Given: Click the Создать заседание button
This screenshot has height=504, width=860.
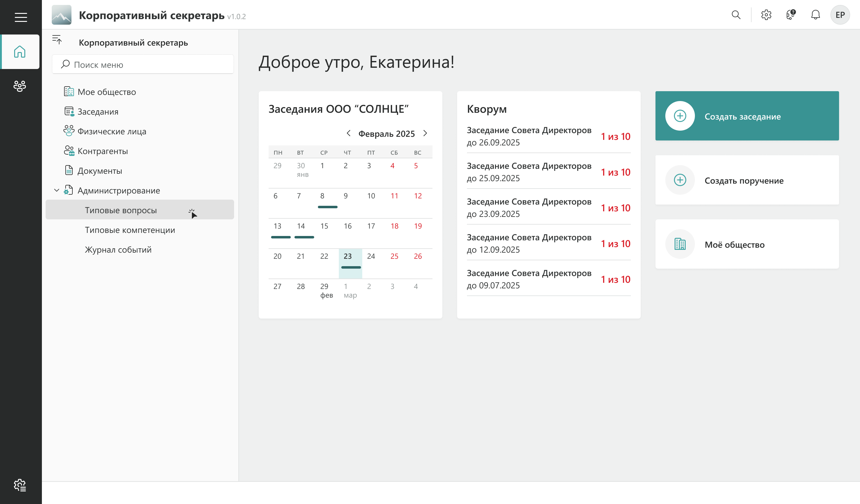Looking at the screenshot, I should pyautogui.click(x=747, y=116).
